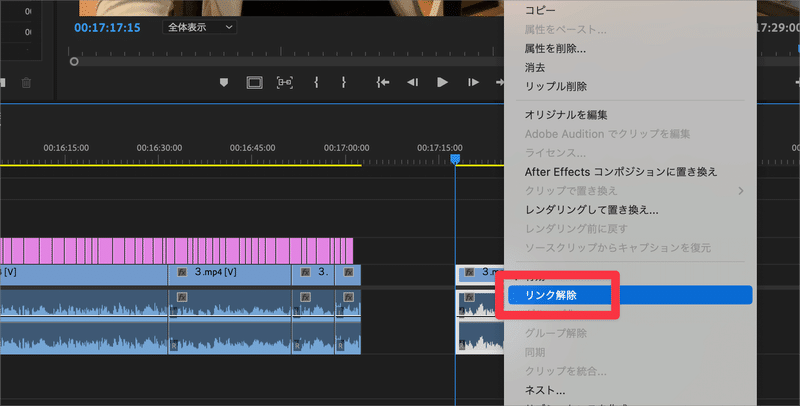
Task: Click the trash can icon
Action: (x=27, y=83)
